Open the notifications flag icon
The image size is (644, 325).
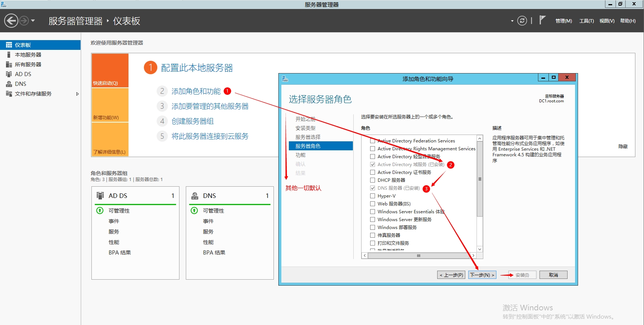point(542,20)
